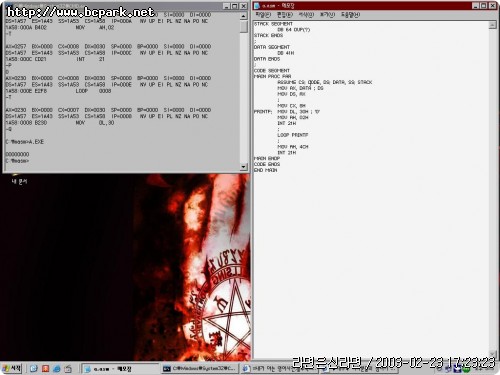This screenshot has height=375, width=500.
Task: Click 'A.EXE' command line in command prompt
Action: click(x=24, y=142)
